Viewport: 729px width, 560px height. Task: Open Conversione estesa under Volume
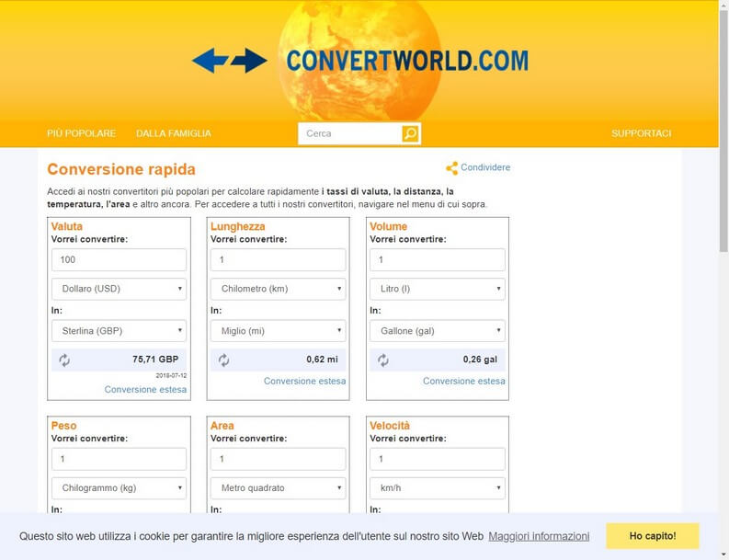pyautogui.click(x=464, y=381)
